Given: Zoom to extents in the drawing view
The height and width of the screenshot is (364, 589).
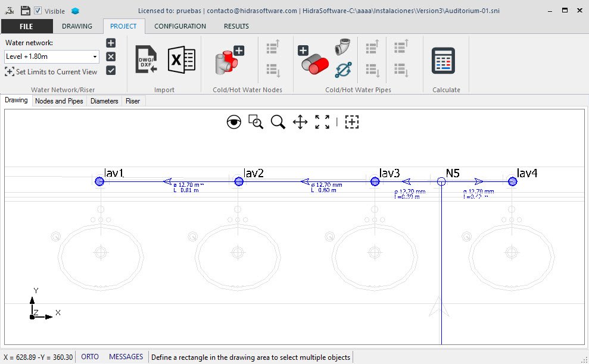Looking at the screenshot, I should coord(322,121).
